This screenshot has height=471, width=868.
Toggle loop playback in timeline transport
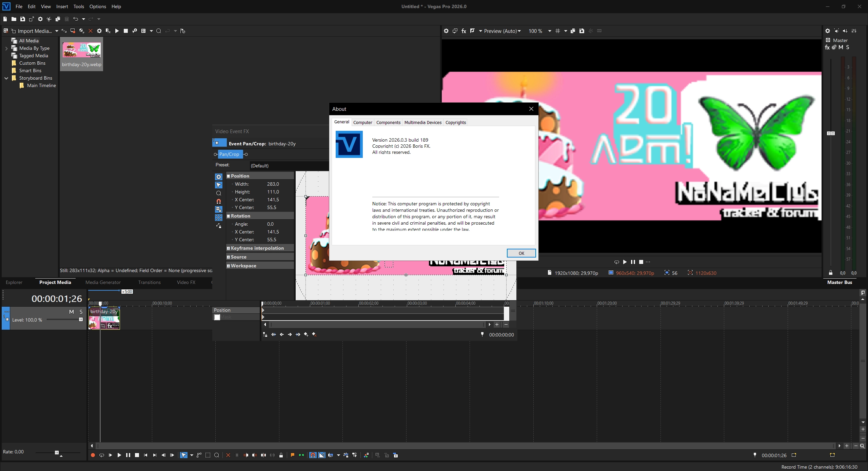102,455
